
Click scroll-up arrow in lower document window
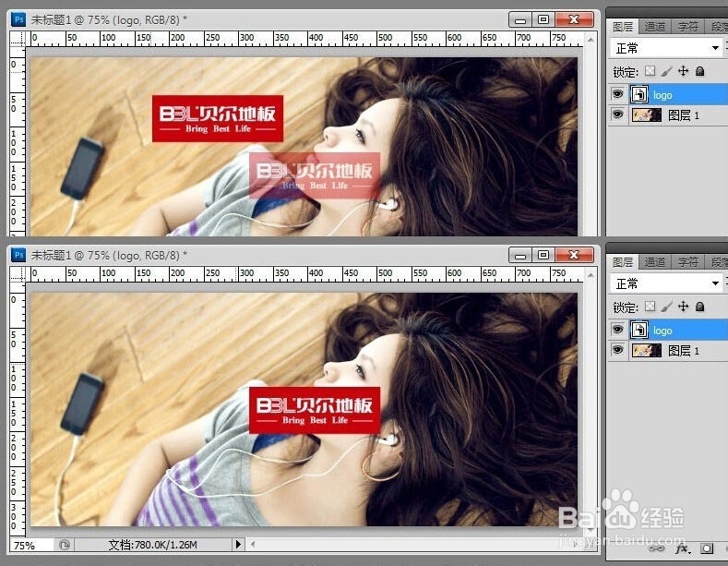[591, 275]
